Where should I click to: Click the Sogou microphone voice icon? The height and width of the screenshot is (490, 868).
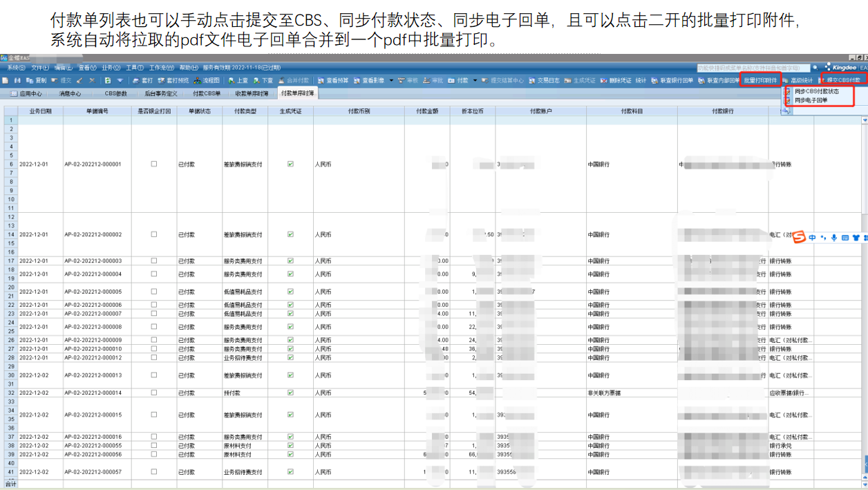(x=834, y=238)
